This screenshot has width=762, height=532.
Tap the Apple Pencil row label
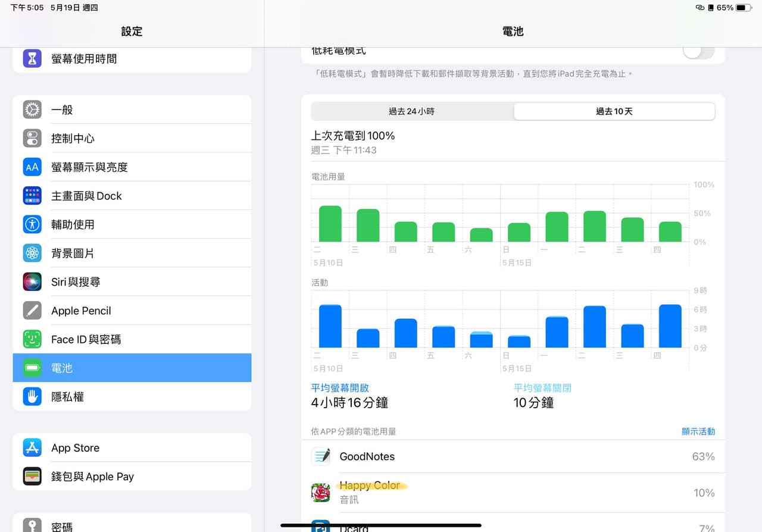click(x=81, y=311)
